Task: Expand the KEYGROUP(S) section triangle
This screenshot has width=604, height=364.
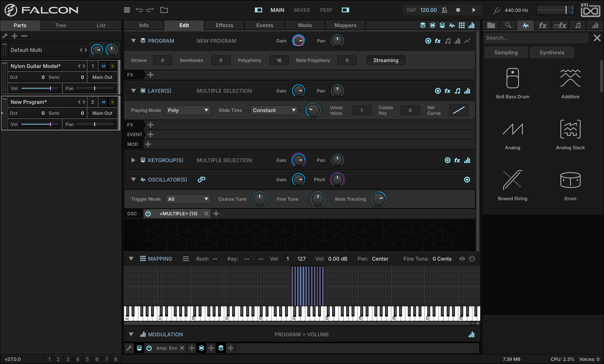Action: point(133,160)
